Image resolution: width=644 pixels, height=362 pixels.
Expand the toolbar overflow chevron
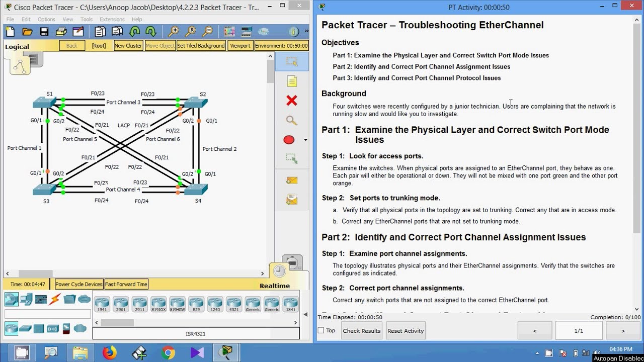(305, 32)
